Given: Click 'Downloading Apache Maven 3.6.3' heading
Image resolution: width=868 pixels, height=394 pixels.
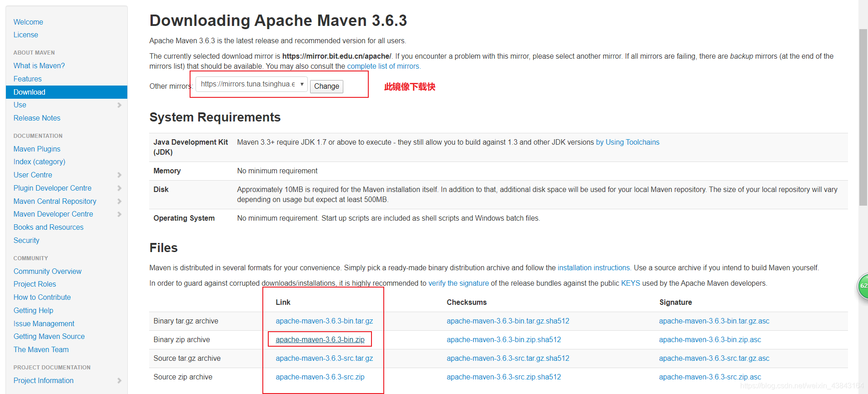Looking at the screenshot, I should pyautogui.click(x=278, y=20).
